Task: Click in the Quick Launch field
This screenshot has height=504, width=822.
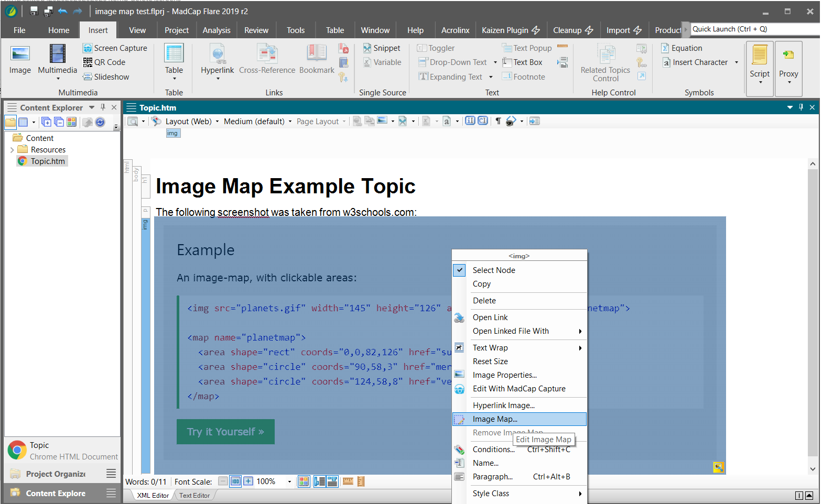Action: (755, 29)
